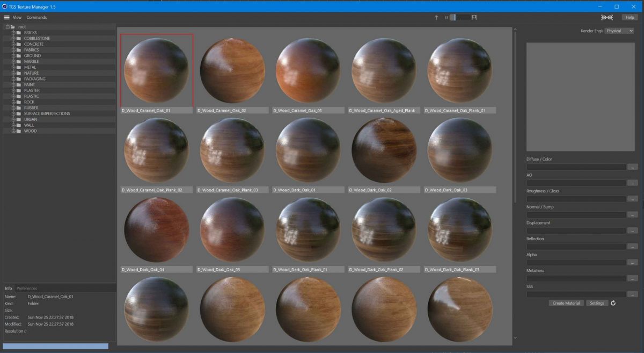This screenshot has height=353, width=644.
Task: Expand the WOOD folder in the tree
Action: [x=13, y=131]
